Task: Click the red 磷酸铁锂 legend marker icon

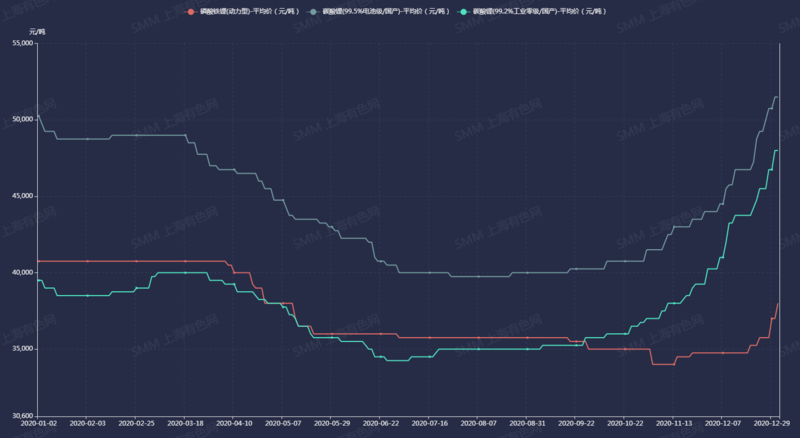Action: [x=192, y=11]
